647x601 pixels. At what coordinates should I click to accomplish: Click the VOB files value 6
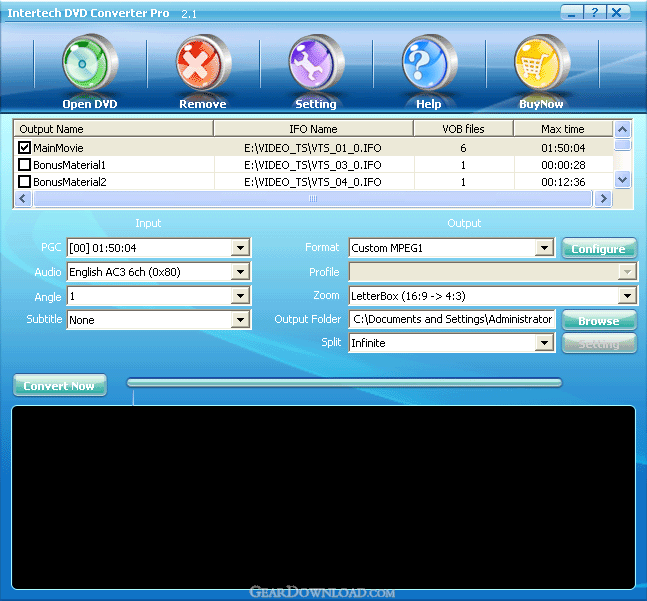click(463, 148)
